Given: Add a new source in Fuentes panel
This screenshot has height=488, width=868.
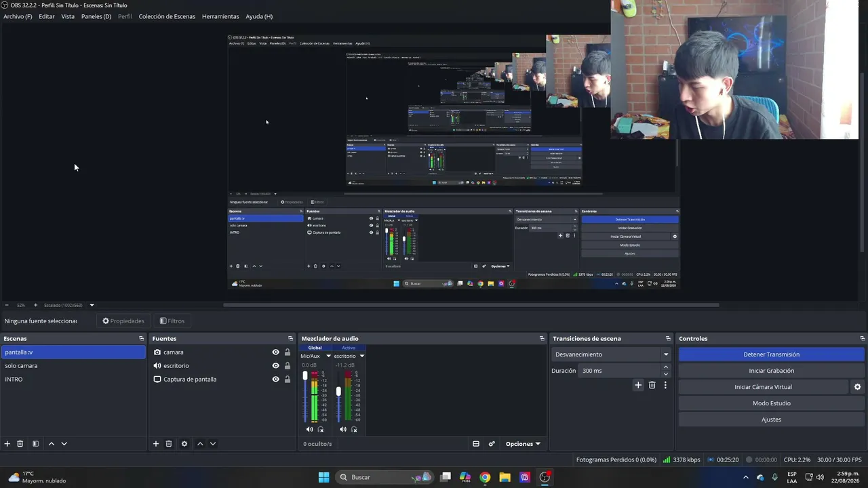Looking at the screenshot, I should (x=156, y=444).
